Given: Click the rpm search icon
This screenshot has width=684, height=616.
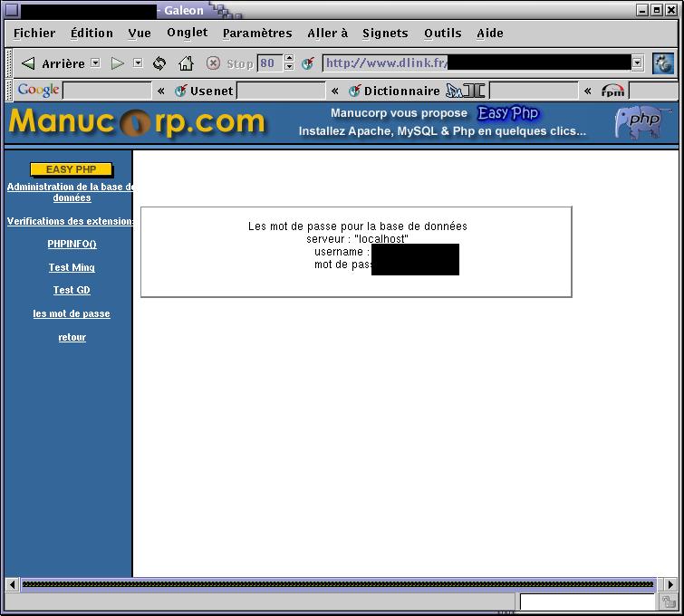Looking at the screenshot, I should pyautogui.click(x=613, y=91).
